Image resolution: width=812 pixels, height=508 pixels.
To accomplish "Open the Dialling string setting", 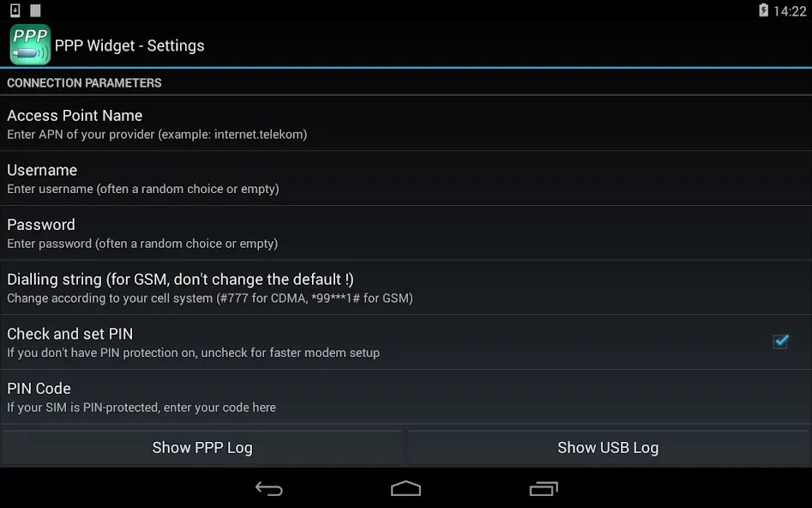I will [406, 287].
